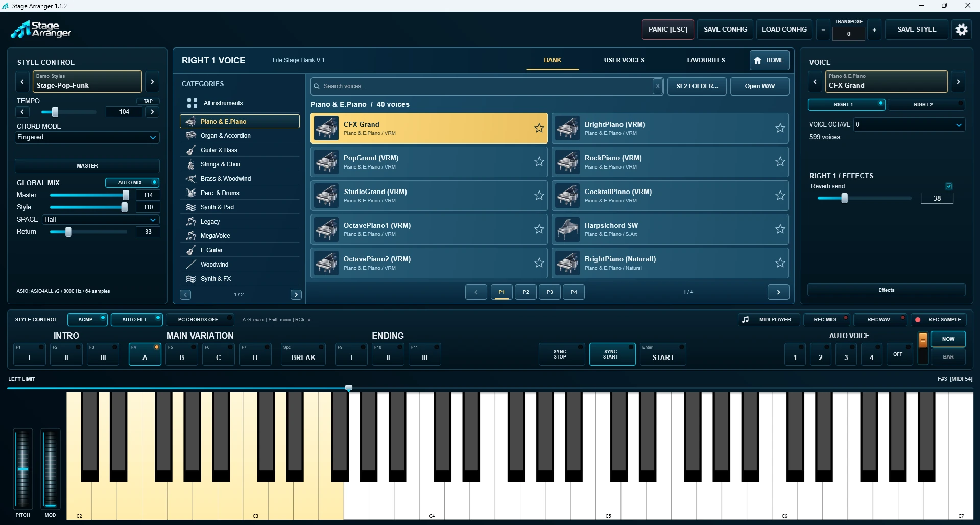980x525 pixels.
Task: Open the CHORD MODE Fingered dropdown
Action: pyautogui.click(x=87, y=137)
